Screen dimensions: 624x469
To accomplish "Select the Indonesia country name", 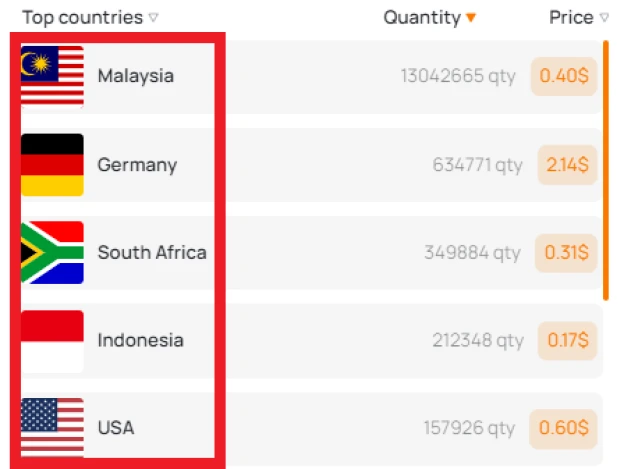I will click(140, 341).
